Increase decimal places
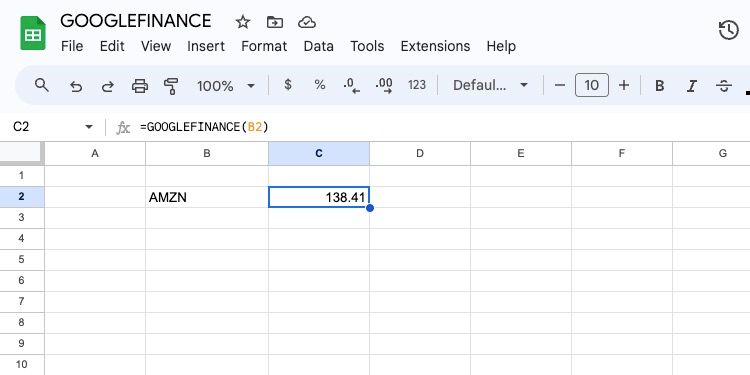The image size is (750, 375). (384, 86)
